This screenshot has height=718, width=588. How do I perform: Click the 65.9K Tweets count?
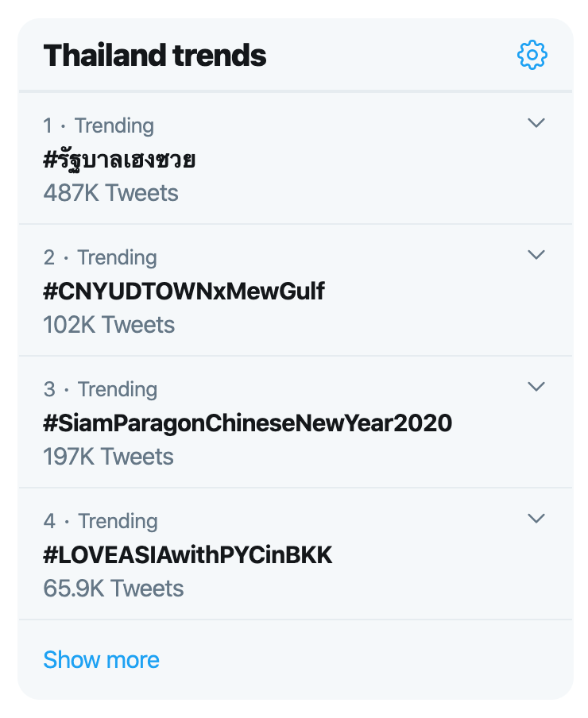point(113,589)
